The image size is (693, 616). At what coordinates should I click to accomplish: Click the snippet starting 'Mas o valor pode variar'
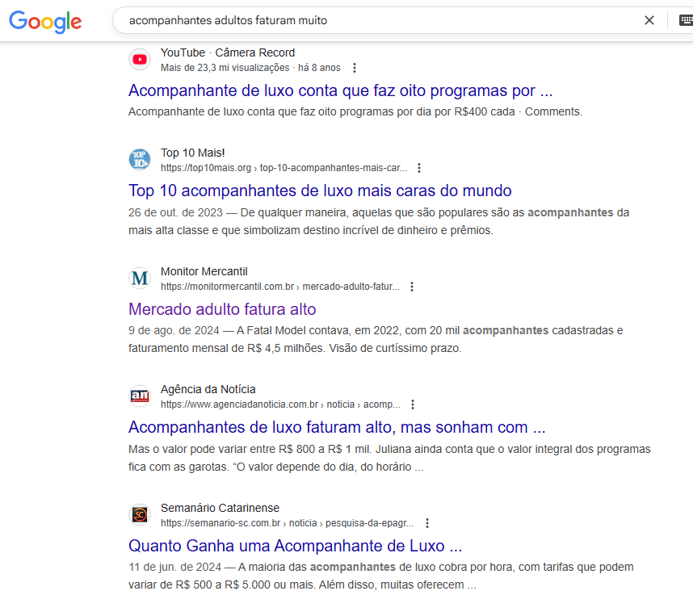(389, 458)
